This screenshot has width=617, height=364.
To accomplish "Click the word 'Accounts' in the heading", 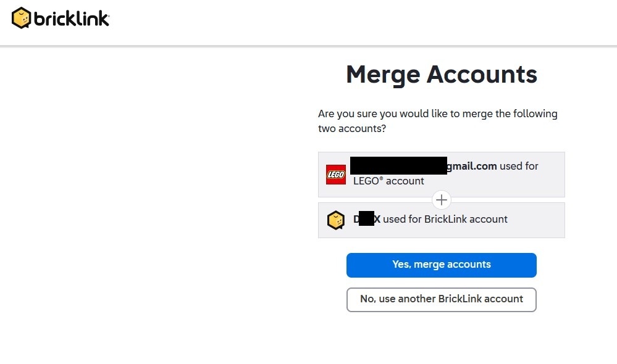I will [482, 75].
